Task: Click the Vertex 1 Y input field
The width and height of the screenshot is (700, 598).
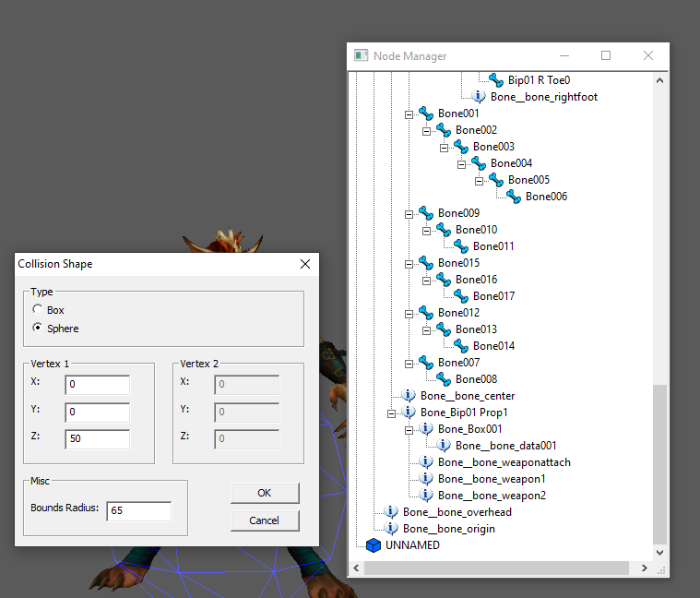Action: [98, 412]
